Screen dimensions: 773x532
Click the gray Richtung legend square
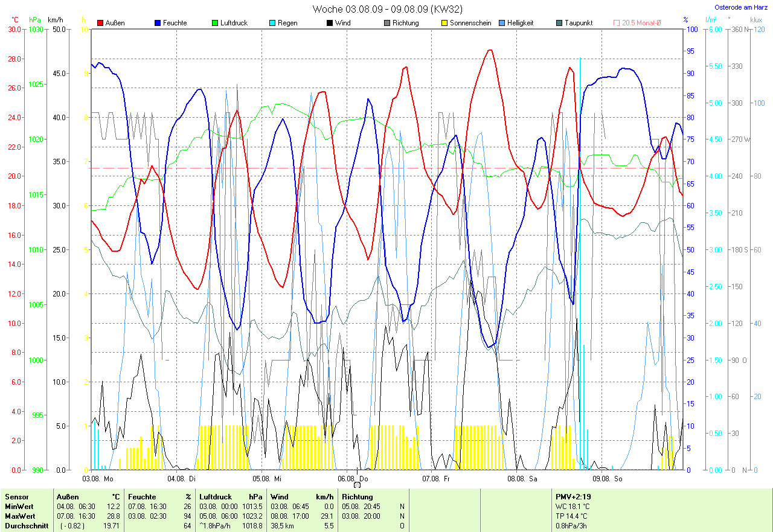[387, 23]
